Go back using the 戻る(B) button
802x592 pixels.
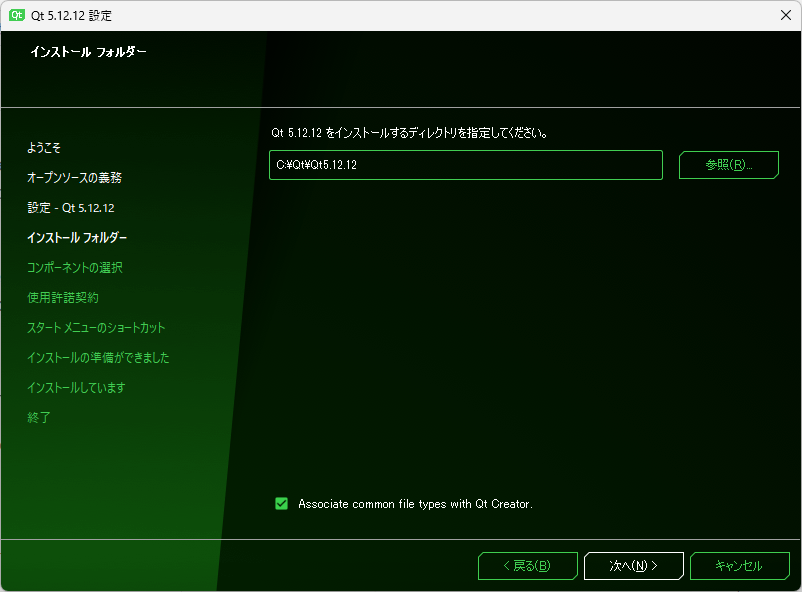(528, 566)
